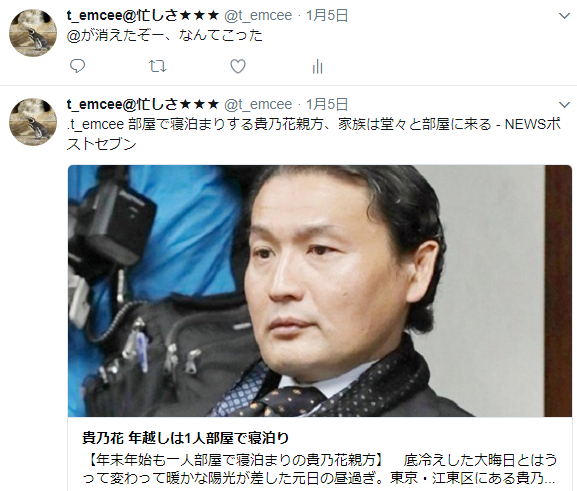The height and width of the screenshot is (491, 577).
Task: View tweet analytics bar chart icon
Action: [x=318, y=67]
